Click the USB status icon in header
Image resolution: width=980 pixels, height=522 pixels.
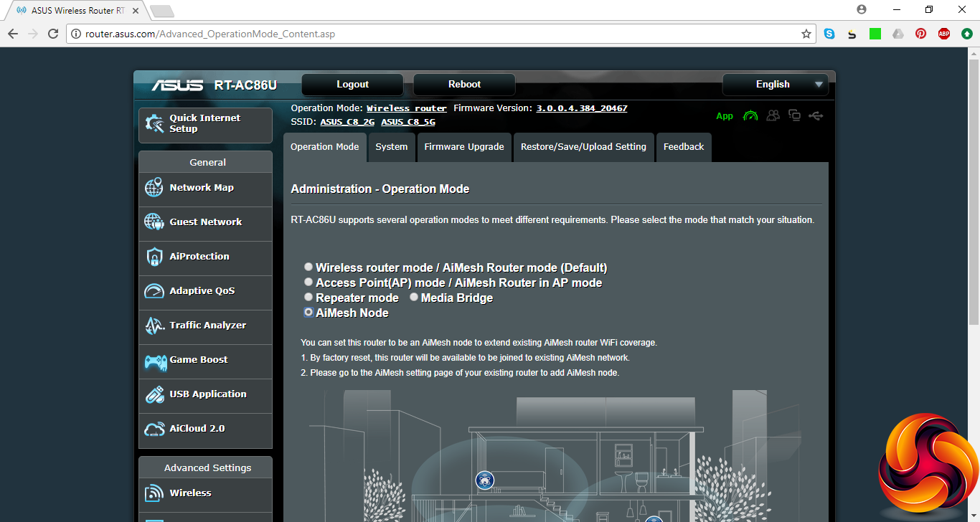(x=816, y=115)
